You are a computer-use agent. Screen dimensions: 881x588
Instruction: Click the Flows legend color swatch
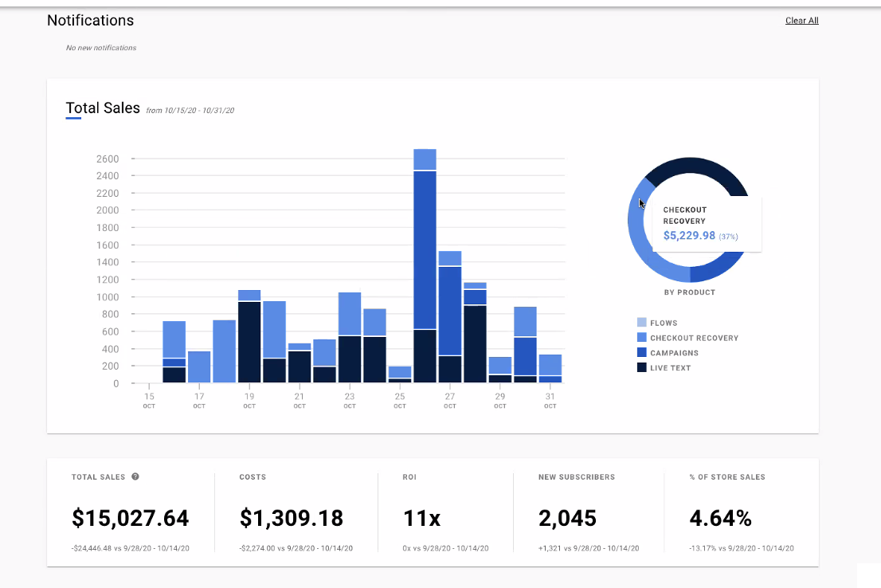[642, 323]
